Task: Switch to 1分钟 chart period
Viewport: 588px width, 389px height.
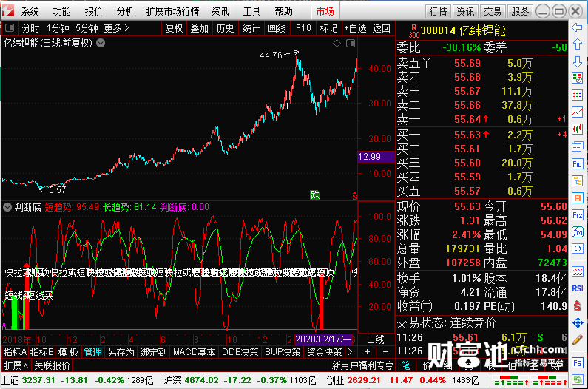Action: [x=58, y=28]
